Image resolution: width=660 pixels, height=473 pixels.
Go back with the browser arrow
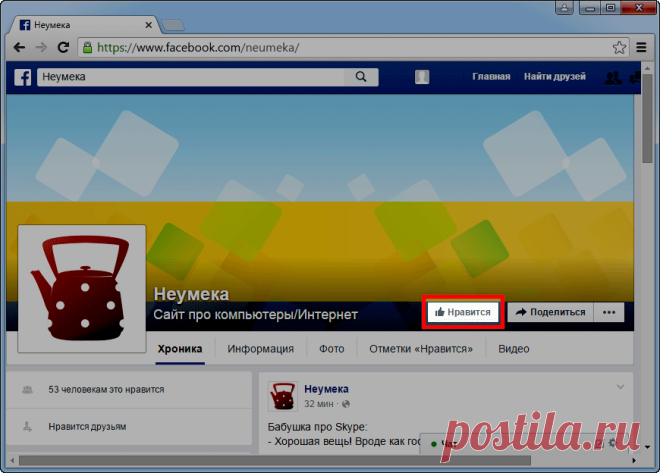pyautogui.click(x=19, y=47)
